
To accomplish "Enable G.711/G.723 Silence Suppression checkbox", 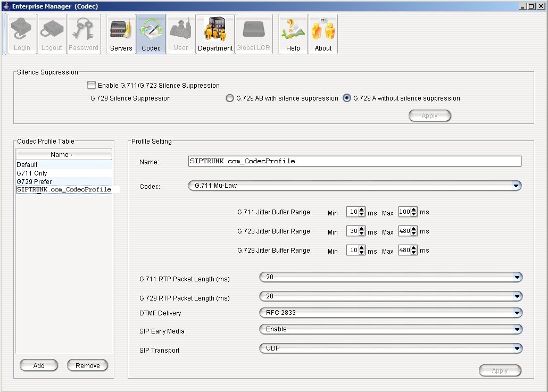I will [92, 85].
